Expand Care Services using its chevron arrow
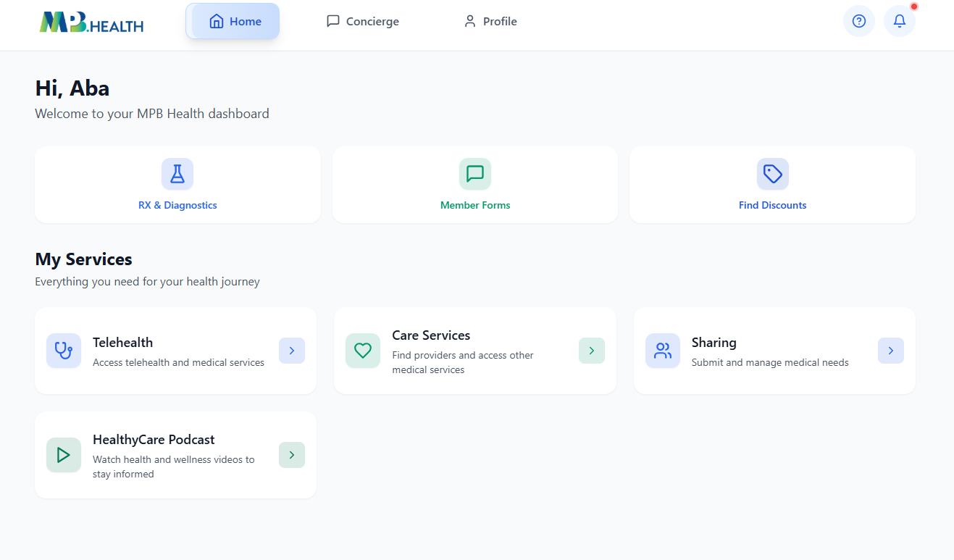The width and height of the screenshot is (954, 560). pyautogui.click(x=591, y=351)
